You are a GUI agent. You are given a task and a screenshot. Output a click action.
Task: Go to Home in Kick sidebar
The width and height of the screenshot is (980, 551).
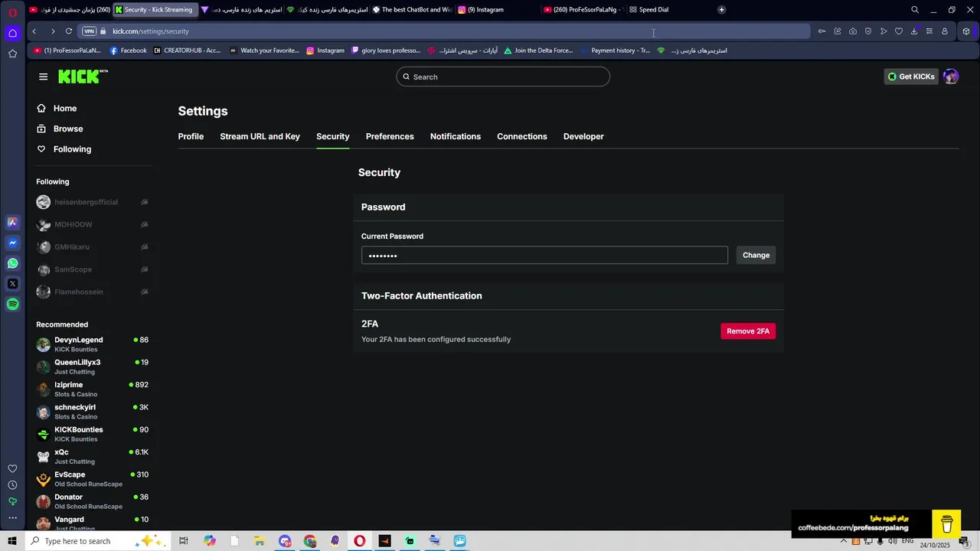point(65,109)
